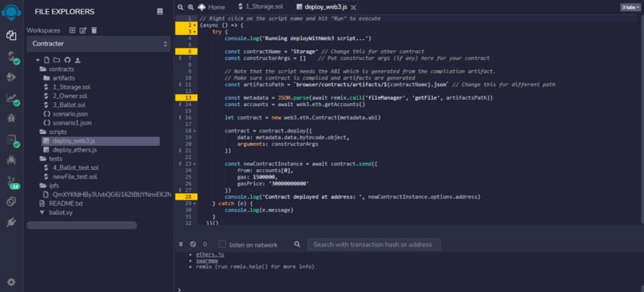
Task: Fold code at line 18 arrow
Action: click(194, 131)
